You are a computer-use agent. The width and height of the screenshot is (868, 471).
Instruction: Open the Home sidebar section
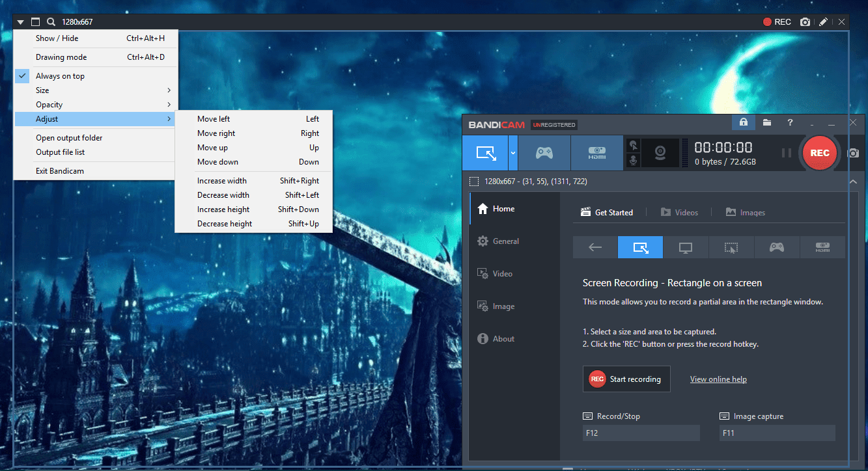pyautogui.click(x=514, y=209)
